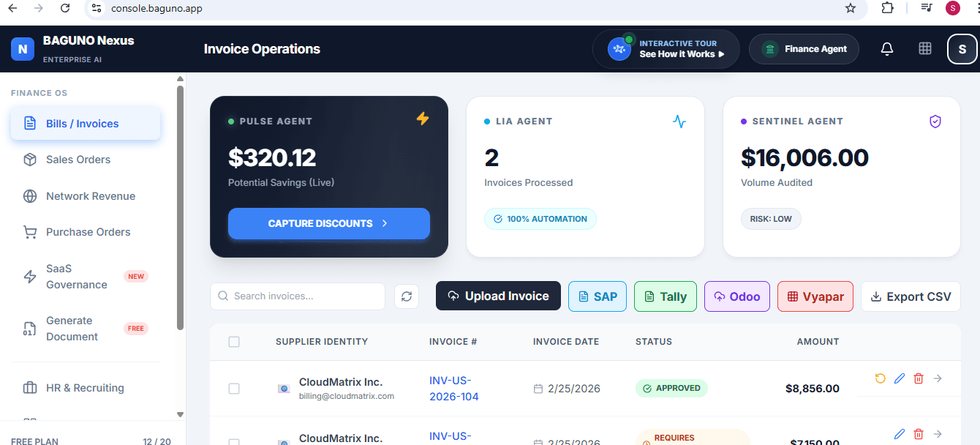Click the refresh invoices icon

407,296
